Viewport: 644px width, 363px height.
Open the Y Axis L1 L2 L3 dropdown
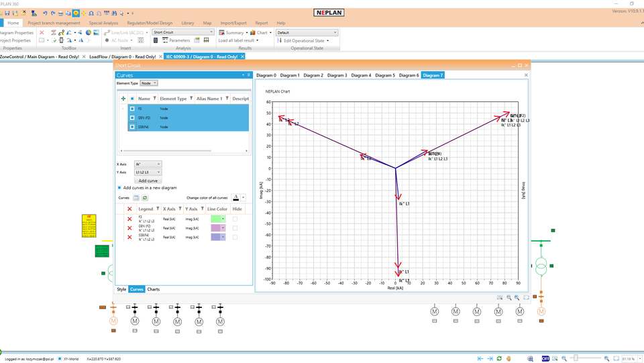148,172
